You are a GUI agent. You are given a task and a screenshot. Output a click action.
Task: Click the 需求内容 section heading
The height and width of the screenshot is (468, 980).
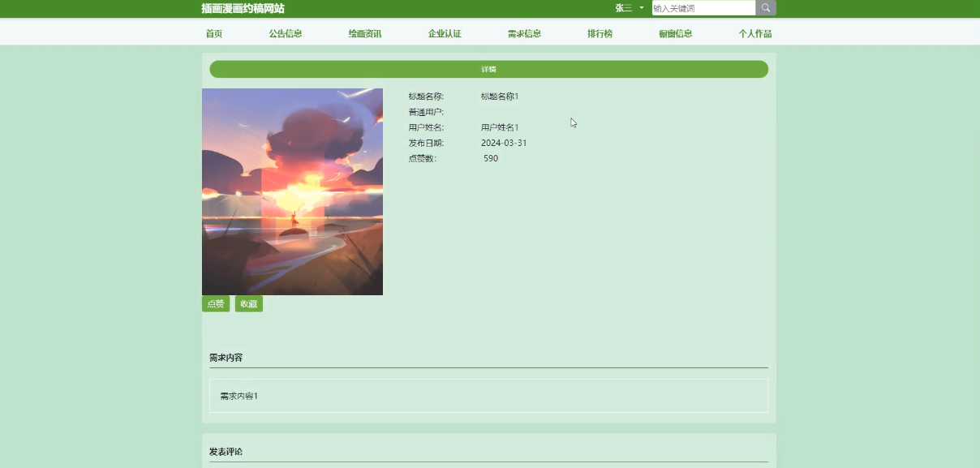226,358
